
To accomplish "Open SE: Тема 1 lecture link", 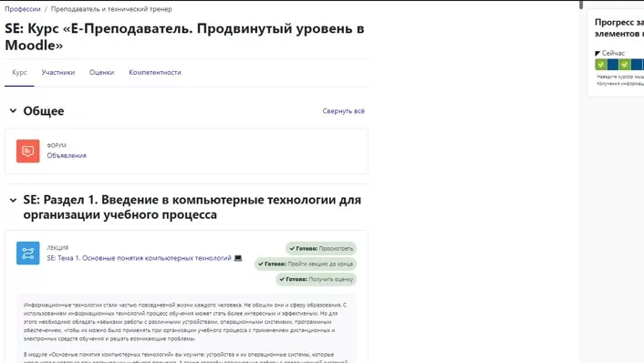I will (139, 258).
